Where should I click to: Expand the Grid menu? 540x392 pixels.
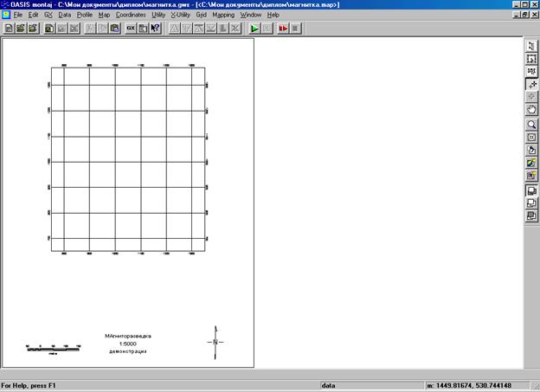coord(201,16)
